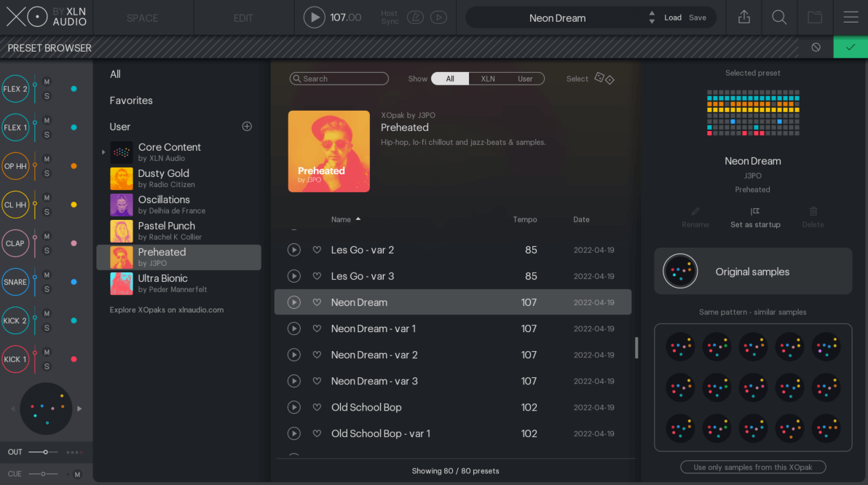868x485 pixels.
Task: Show only XLN presets filter
Action: (488, 79)
